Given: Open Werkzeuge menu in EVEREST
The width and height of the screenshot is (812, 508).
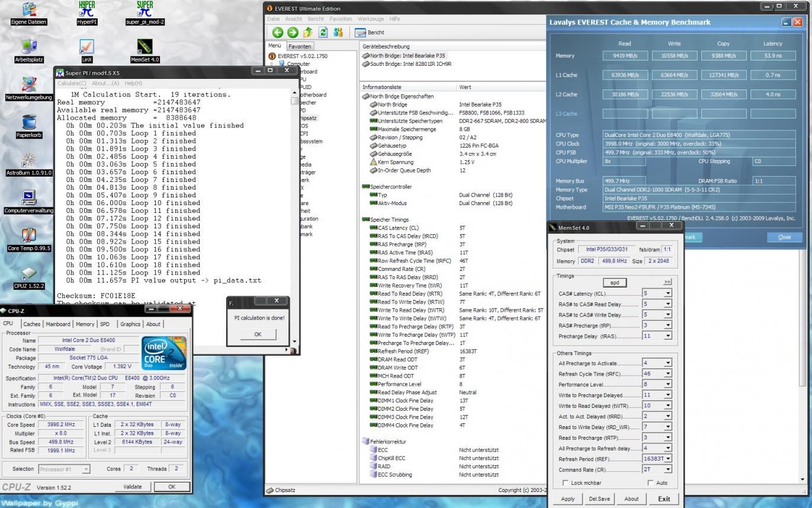Looking at the screenshot, I should click(371, 19).
